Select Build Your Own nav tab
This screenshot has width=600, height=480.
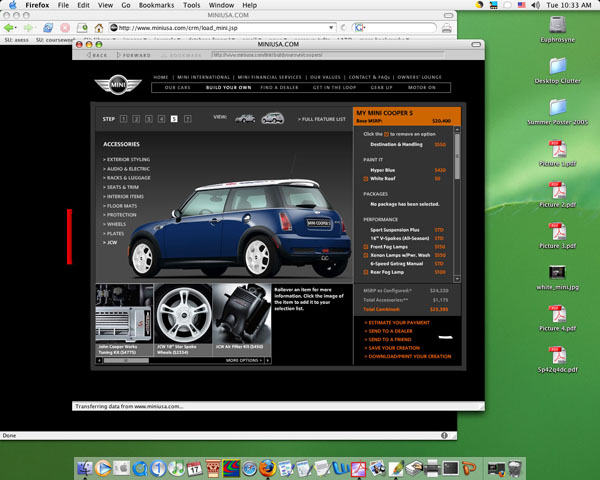pyautogui.click(x=228, y=88)
